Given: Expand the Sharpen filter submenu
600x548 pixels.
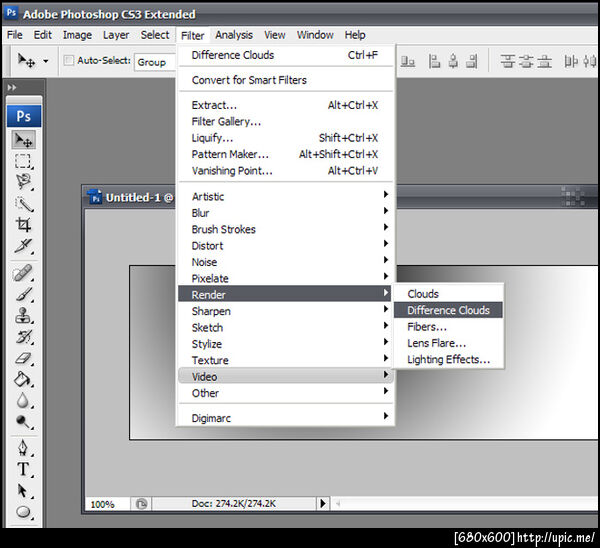Looking at the screenshot, I should [x=285, y=311].
